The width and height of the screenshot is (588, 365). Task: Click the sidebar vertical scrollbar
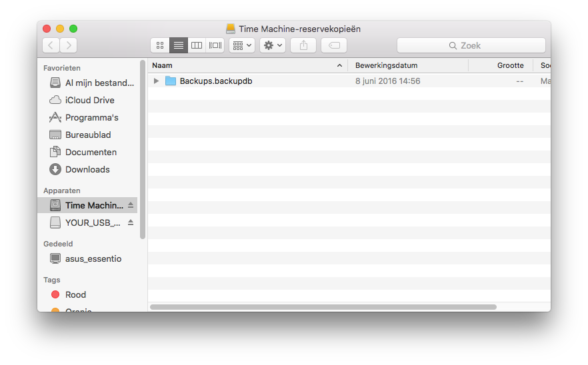[143, 149]
